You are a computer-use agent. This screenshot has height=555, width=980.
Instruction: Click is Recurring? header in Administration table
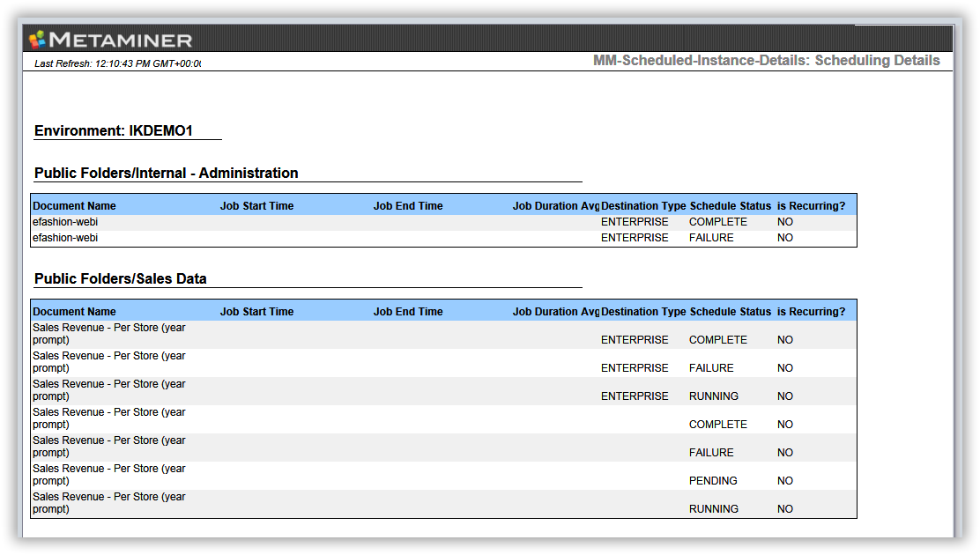coord(812,205)
